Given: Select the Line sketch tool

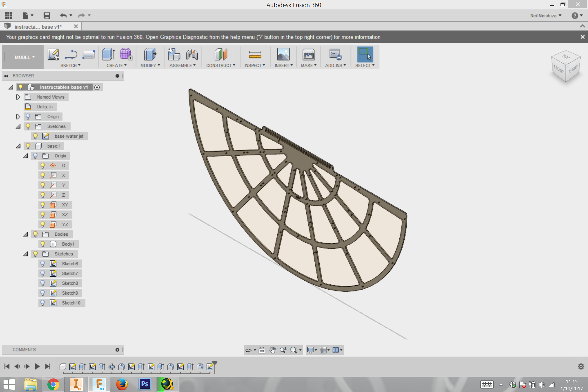Looking at the screenshot, I should pyautogui.click(x=71, y=54).
